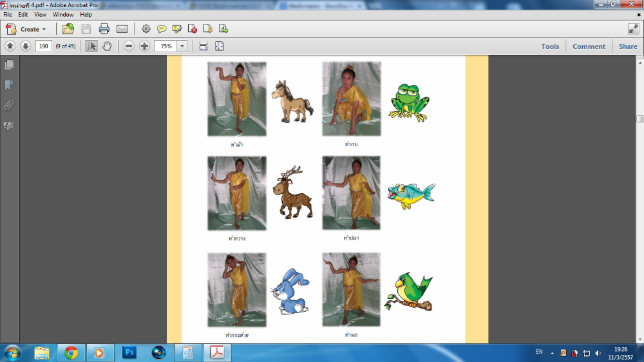This screenshot has height=362, width=644.
Task: Open the Comment pane
Action: pyautogui.click(x=589, y=46)
